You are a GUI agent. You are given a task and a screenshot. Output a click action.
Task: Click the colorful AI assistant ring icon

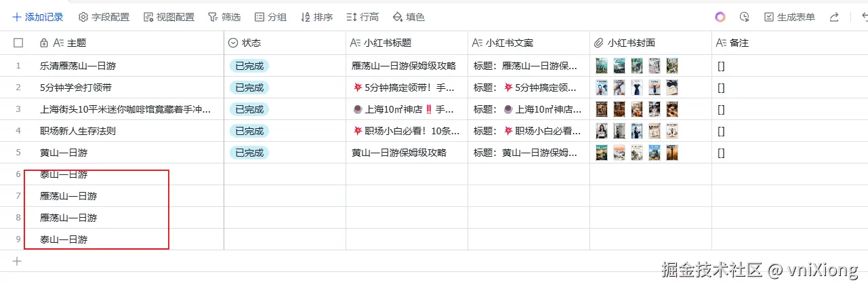pyautogui.click(x=720, y=17)
